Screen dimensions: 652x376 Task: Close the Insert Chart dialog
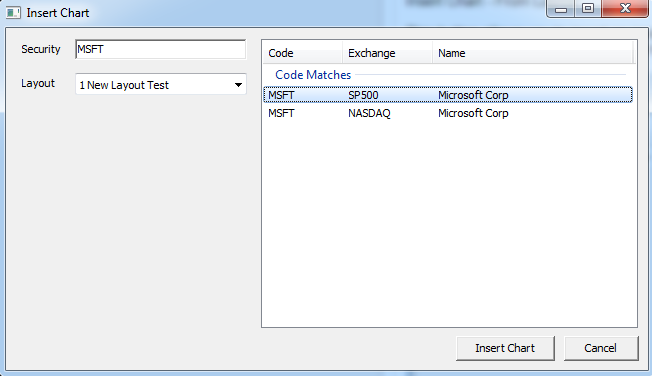coord(625,8)
